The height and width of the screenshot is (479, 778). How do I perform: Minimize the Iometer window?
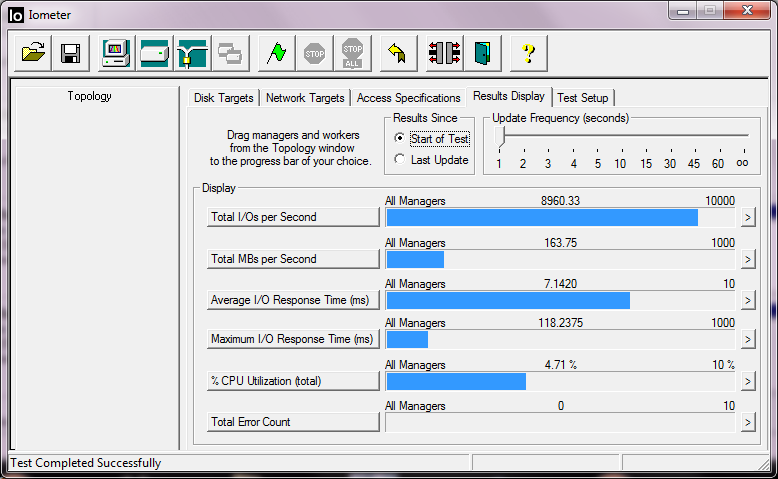point(683,11)
